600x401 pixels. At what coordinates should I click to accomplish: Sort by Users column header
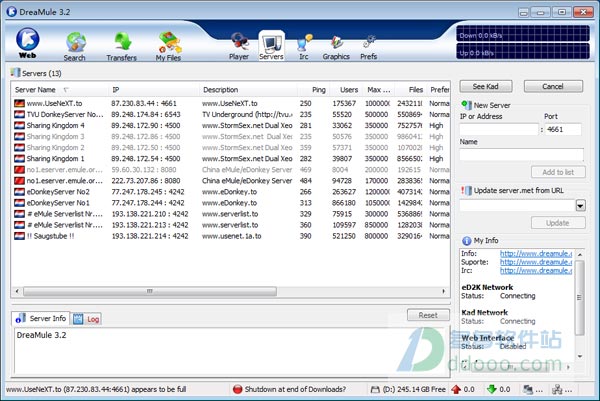point(346,90)
